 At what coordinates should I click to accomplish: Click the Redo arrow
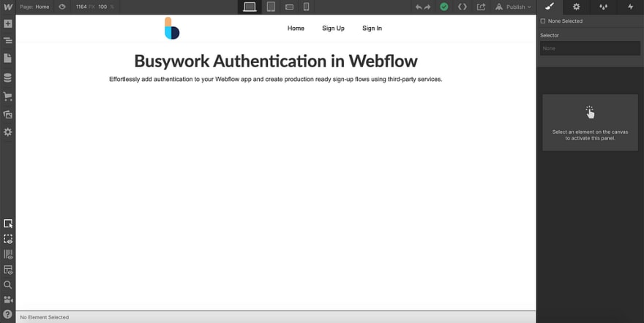[x=427, y=7]
